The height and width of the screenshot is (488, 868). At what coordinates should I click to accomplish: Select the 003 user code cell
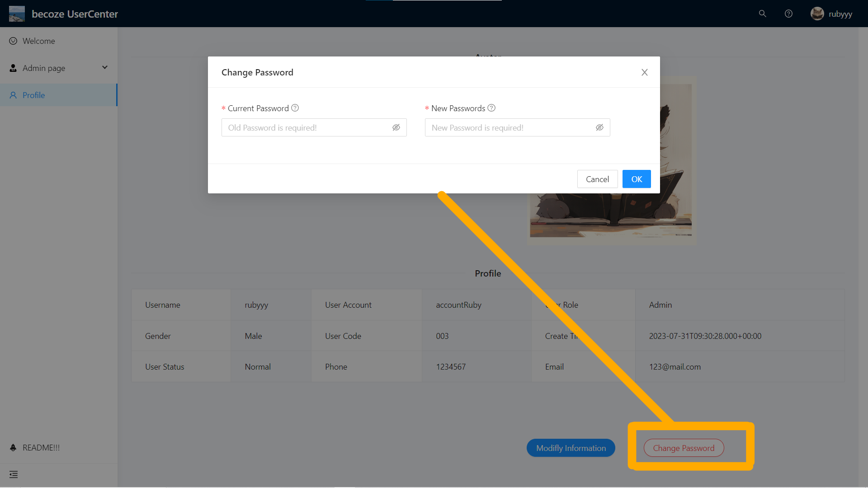click(x=476, y=336)
